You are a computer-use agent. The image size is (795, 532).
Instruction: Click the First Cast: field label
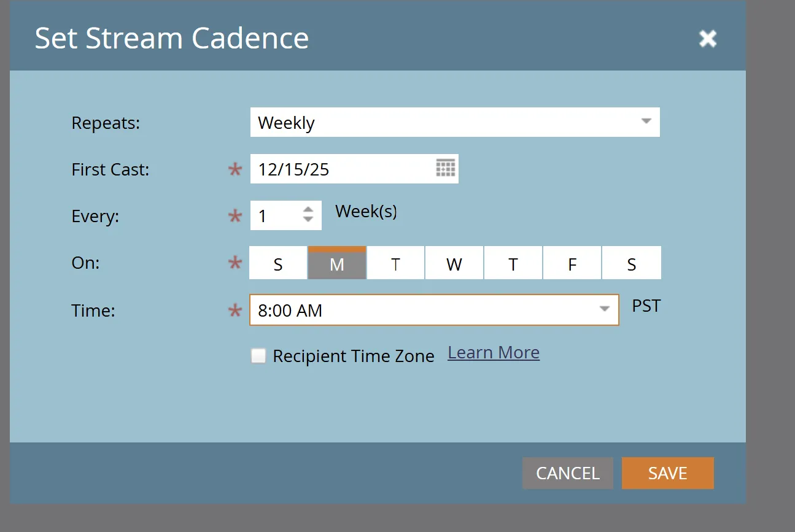(111, 169)
